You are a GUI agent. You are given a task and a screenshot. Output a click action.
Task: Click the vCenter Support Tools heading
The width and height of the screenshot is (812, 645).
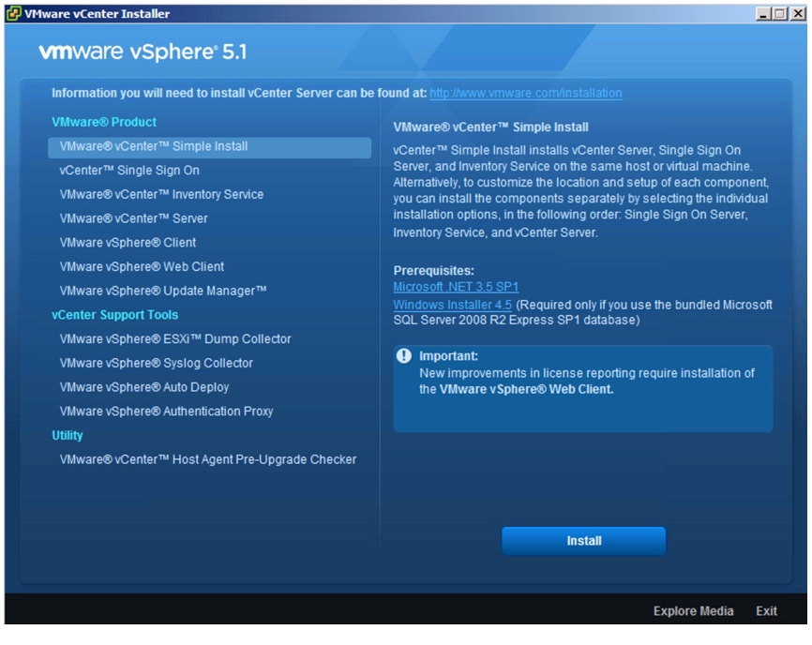point(115,315)
